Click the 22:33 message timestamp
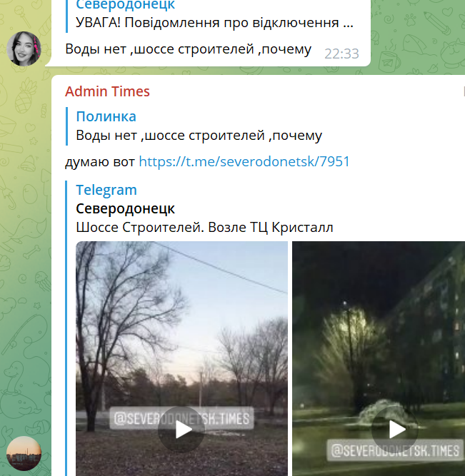Screen dimensions: 465x476 pyautogui.click(x=341, y=54)
